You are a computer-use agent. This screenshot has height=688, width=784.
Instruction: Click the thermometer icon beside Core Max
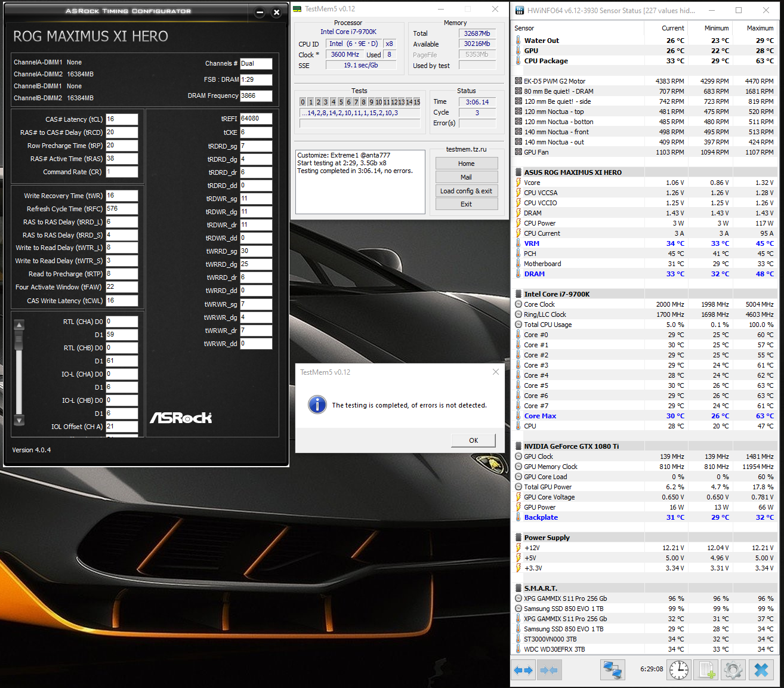(518, 416)
